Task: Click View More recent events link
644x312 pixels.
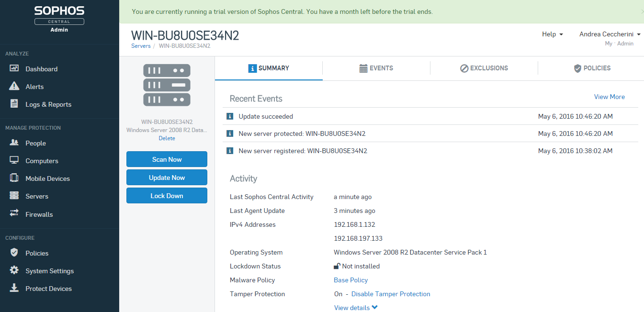Action: [x=609, y=97]
